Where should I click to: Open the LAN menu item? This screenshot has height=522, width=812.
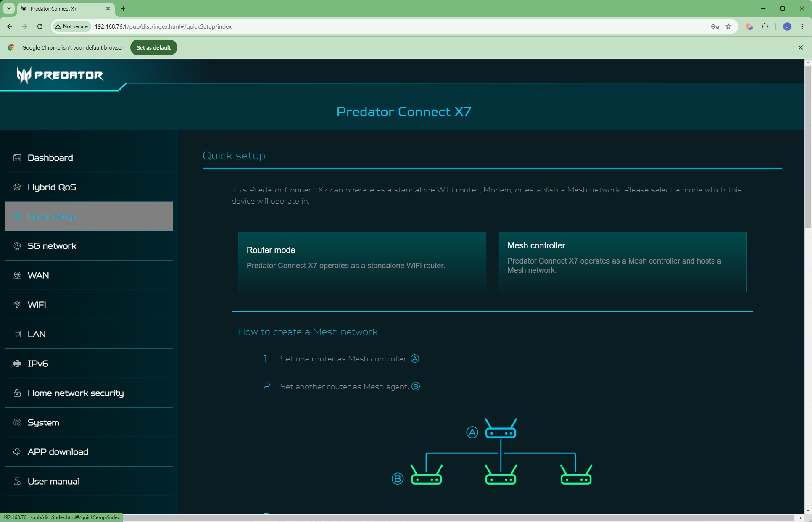(x=37, y=334)
